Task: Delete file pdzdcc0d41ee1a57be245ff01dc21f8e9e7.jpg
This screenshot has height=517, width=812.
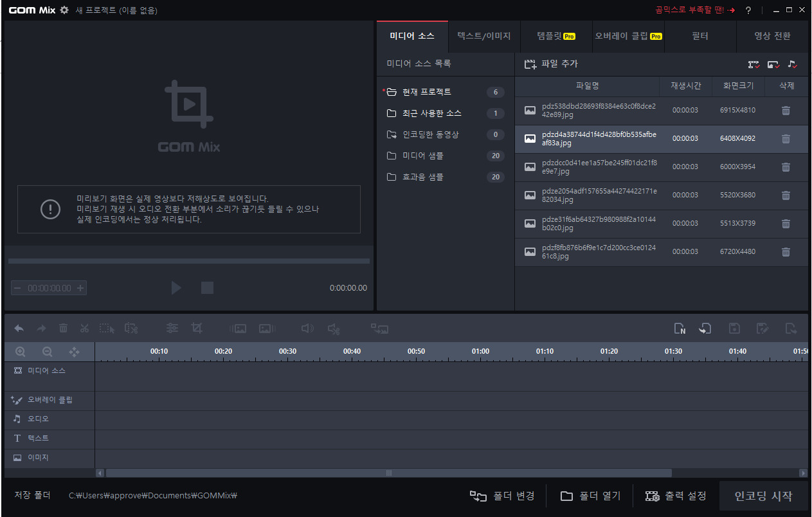Action: pyautogui.click(x=786, y=167)
